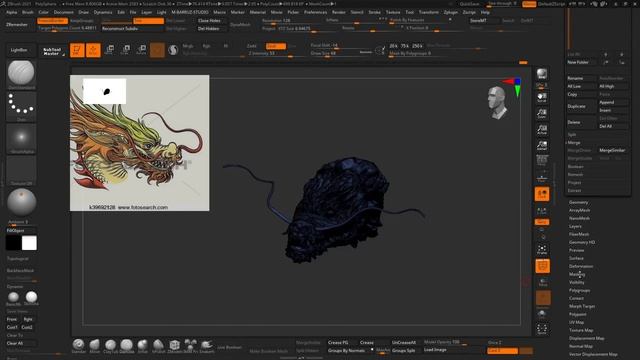Click the BPR render sphere icon

click(x=542, y=74)
